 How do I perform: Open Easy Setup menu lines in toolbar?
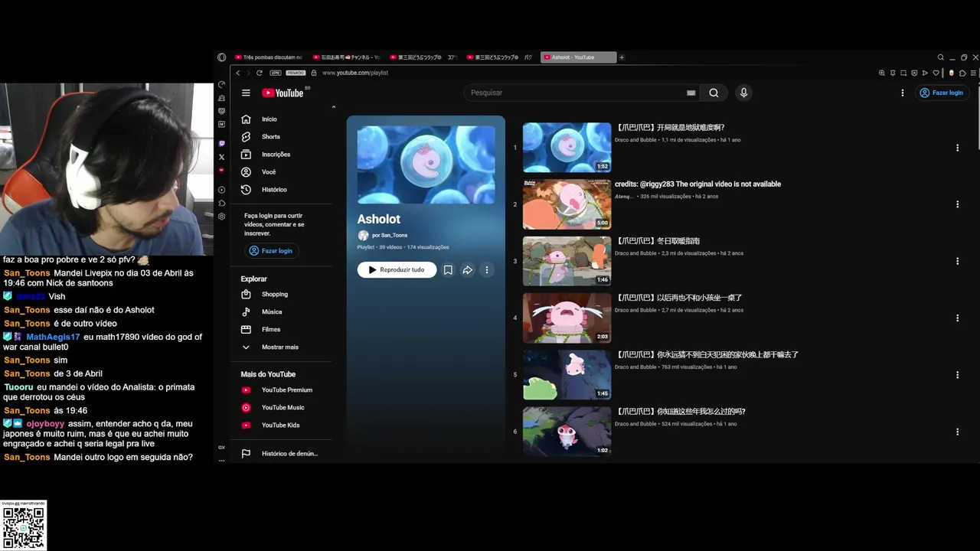pyautogui.click(x=973, y=73)
